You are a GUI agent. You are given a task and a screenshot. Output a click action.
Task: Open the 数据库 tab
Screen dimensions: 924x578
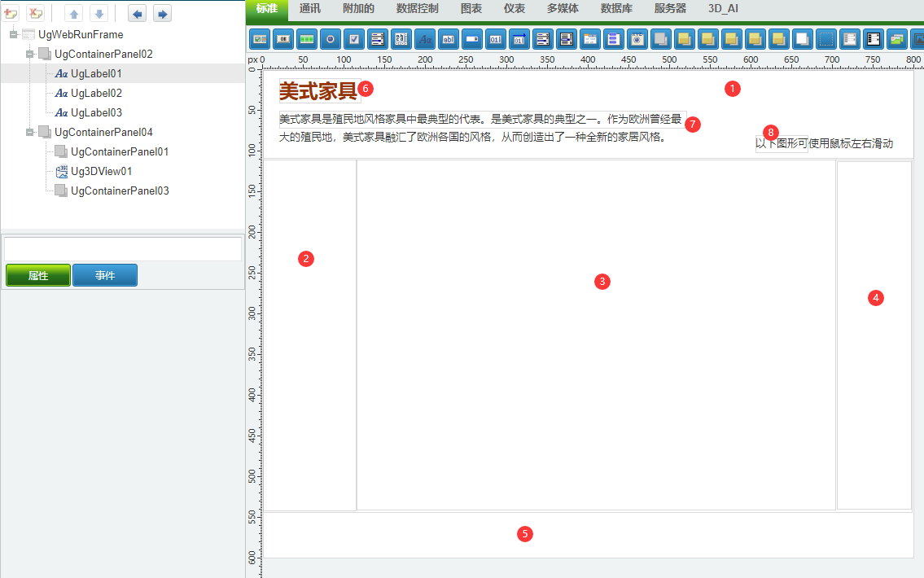[616, 9]
